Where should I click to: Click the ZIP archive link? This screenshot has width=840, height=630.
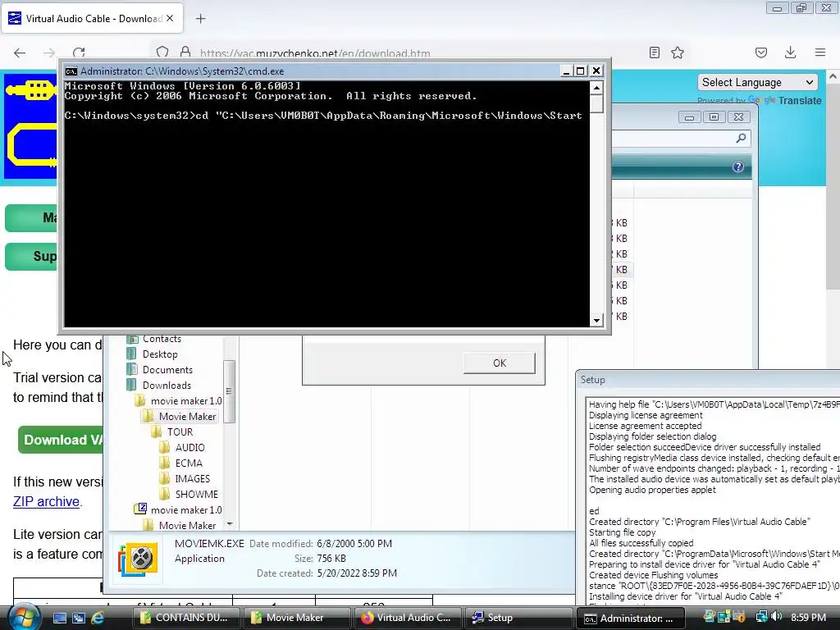click(x=46, y=501)
